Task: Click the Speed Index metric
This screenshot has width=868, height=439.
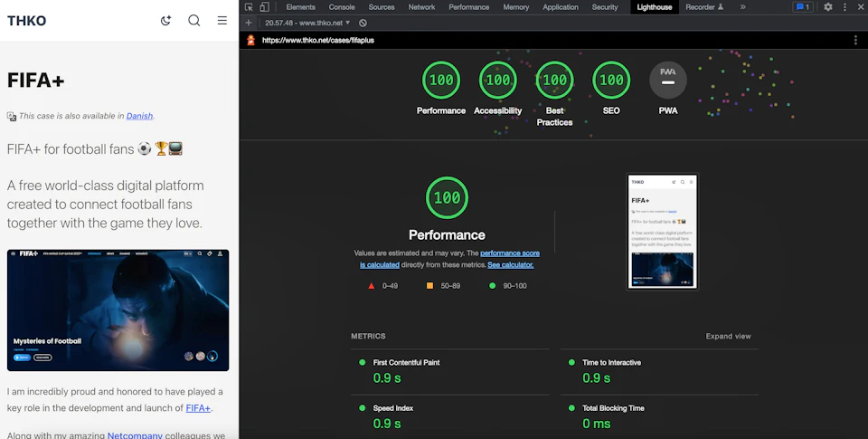Action: pos(449,417)
